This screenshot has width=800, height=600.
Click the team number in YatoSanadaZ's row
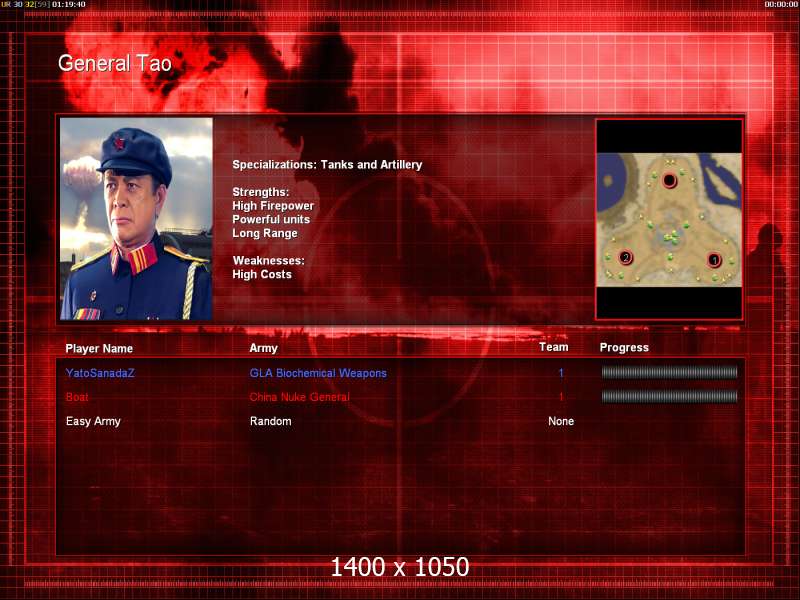[561, 373]
